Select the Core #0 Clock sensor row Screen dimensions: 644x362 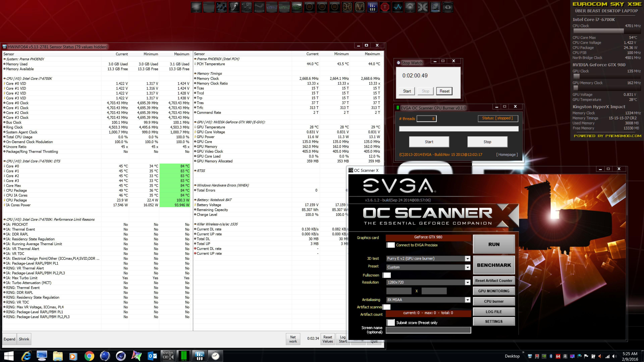(96, 103)
